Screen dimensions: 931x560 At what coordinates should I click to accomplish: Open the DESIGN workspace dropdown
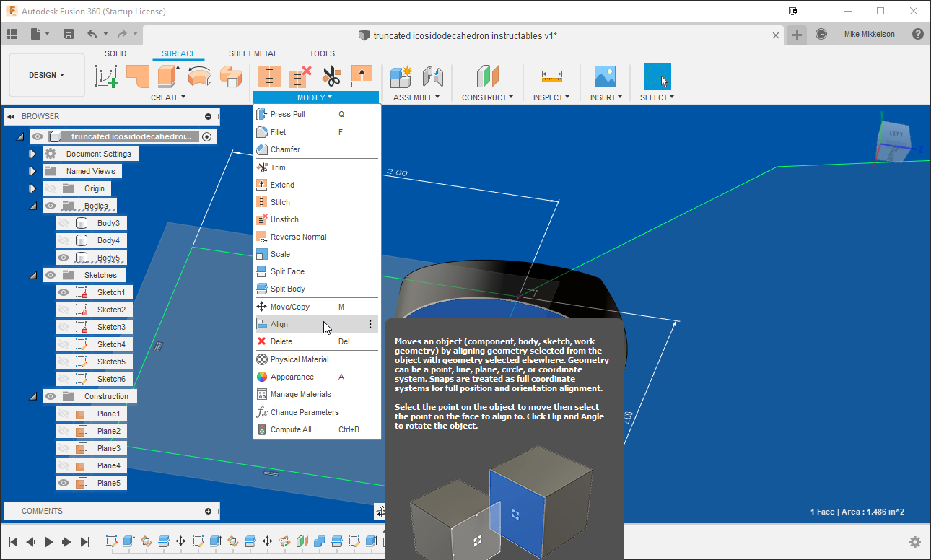pyautogui.click(x=46, y=75)
